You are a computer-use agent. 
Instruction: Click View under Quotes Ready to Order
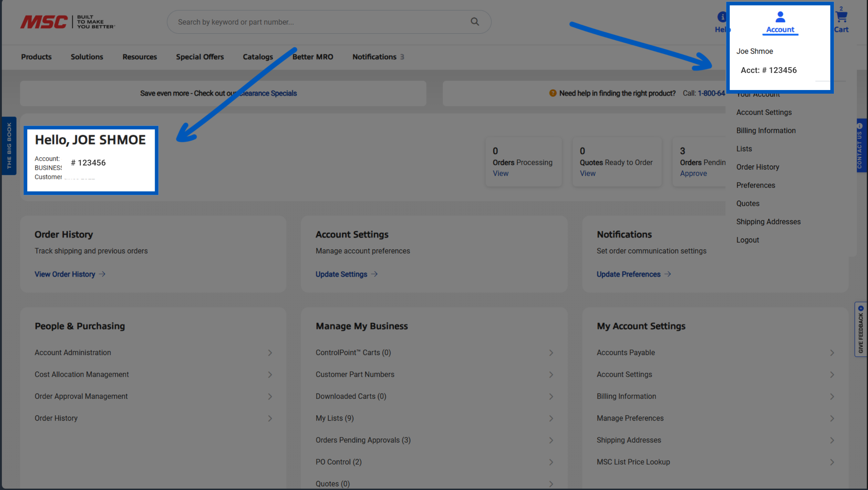coord(588,173)
